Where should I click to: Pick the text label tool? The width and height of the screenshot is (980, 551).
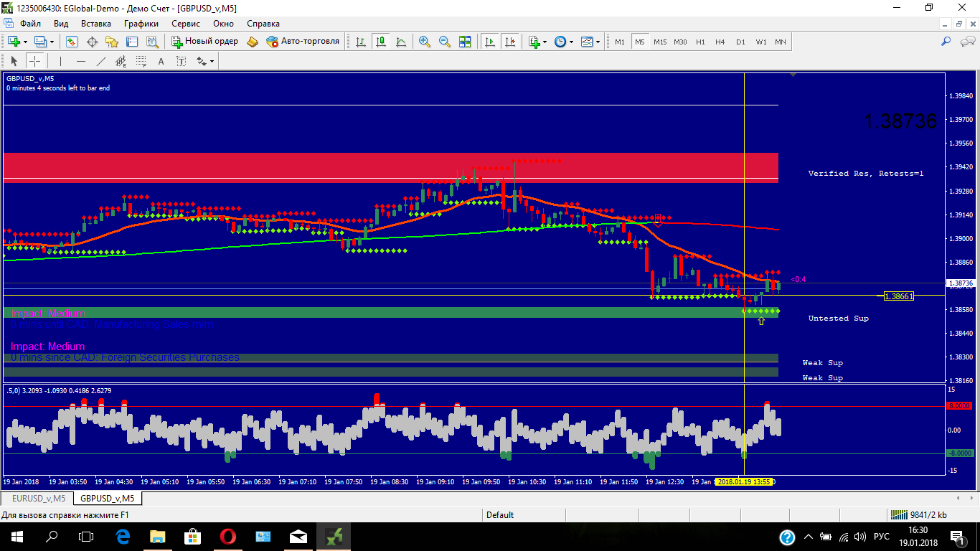tap(161, 61)
